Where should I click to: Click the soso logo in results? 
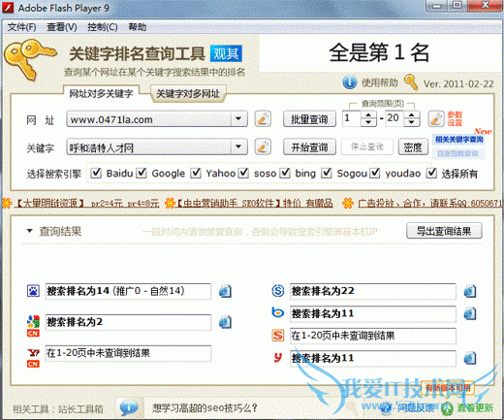click(278, 291)
